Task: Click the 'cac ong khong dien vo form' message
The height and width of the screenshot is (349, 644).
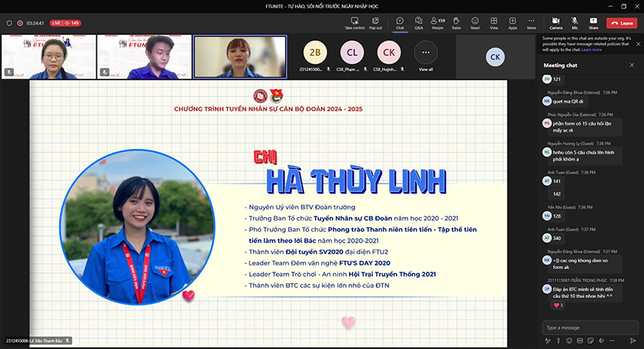Action: tap(586, 264)
